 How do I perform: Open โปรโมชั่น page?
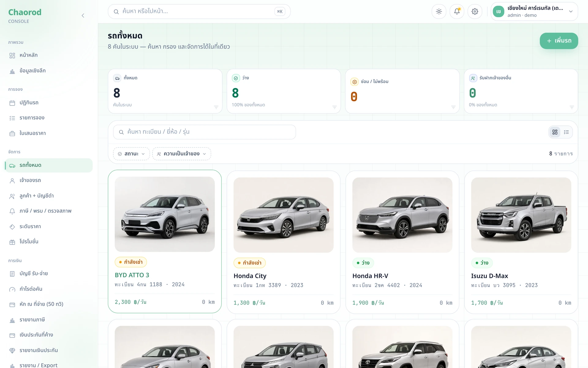(x=49, y=242)
